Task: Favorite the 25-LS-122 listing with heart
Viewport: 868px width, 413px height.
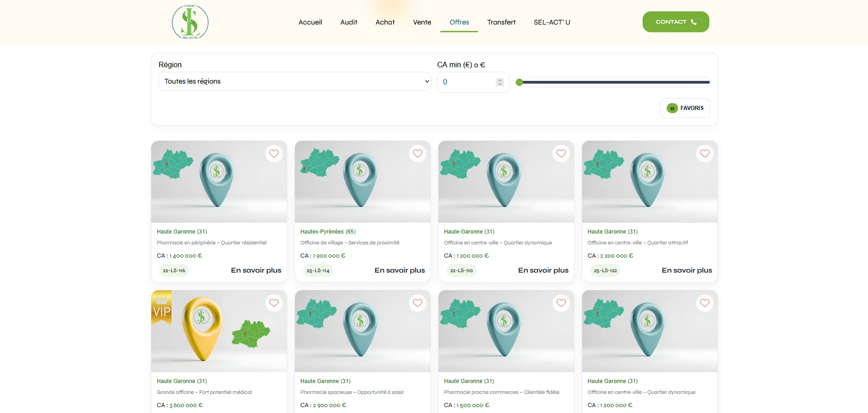Action: click(705, 154)
